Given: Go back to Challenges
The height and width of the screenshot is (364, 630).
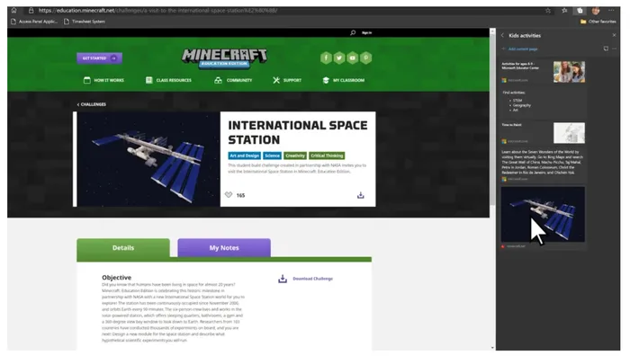Looking at the screenshot, I should click(x=92, y=104).
